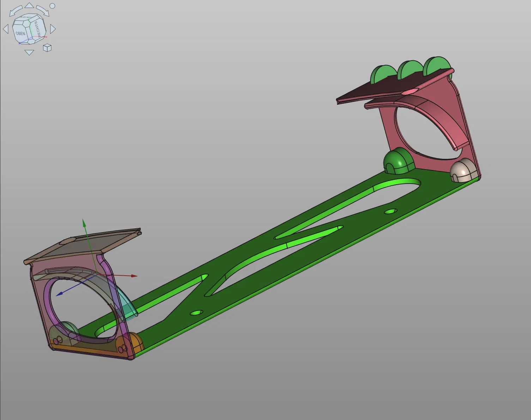531x420 pixels.
Task: Rotate view counterclockwise with left curved arrow
Action: pos(15,11)
